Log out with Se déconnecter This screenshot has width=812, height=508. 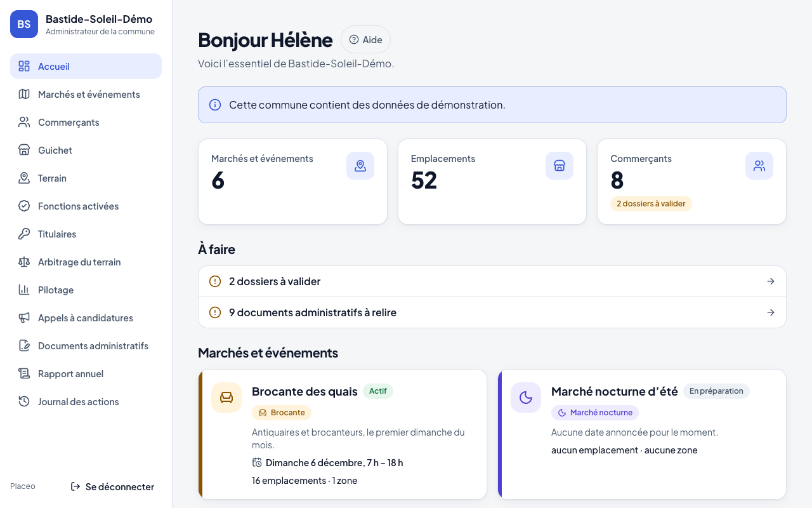(112, 486)
